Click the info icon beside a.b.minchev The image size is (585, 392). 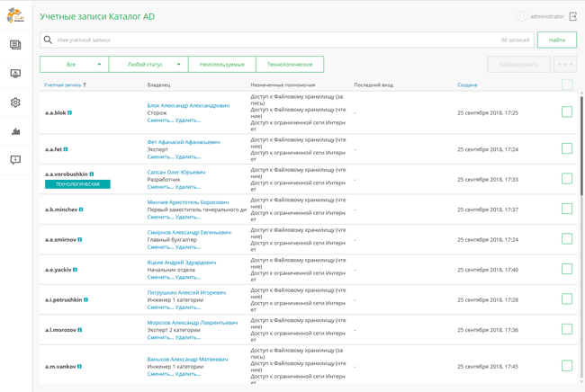(81, 209)
